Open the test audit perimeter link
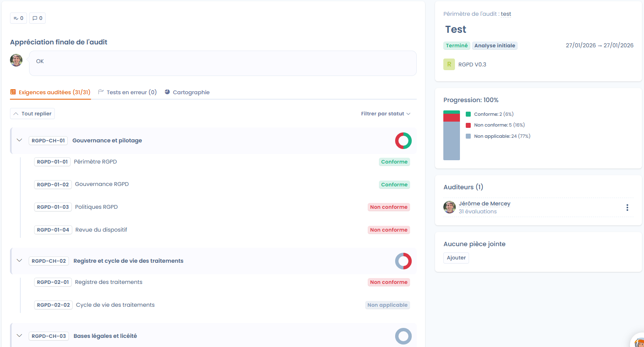644x347 pixels. coord(506,14)
